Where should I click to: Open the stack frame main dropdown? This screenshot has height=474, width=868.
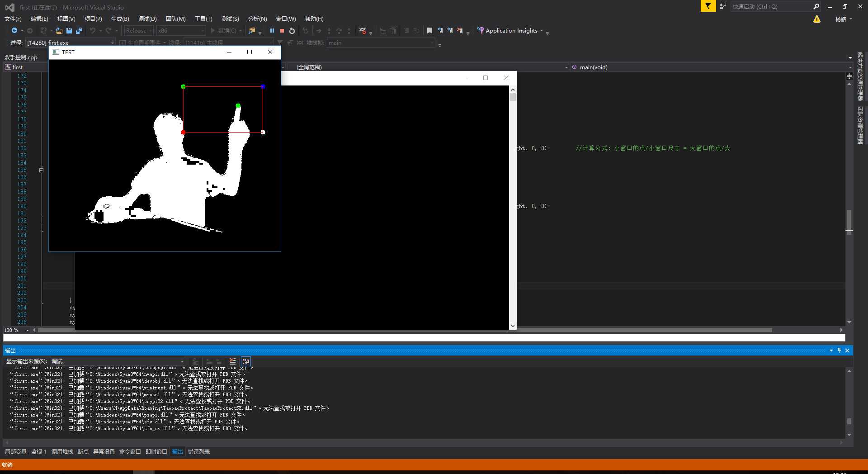381,43
